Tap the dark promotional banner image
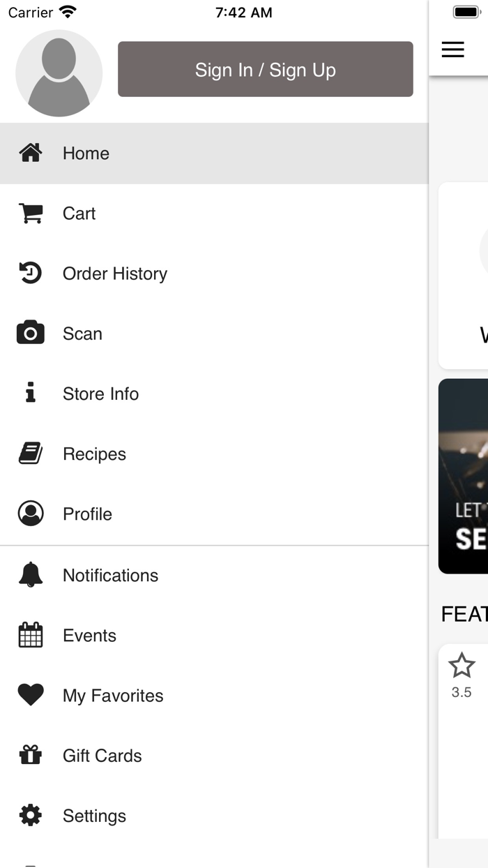The height and width of the screenshot is (868, 488). [464, 476]
